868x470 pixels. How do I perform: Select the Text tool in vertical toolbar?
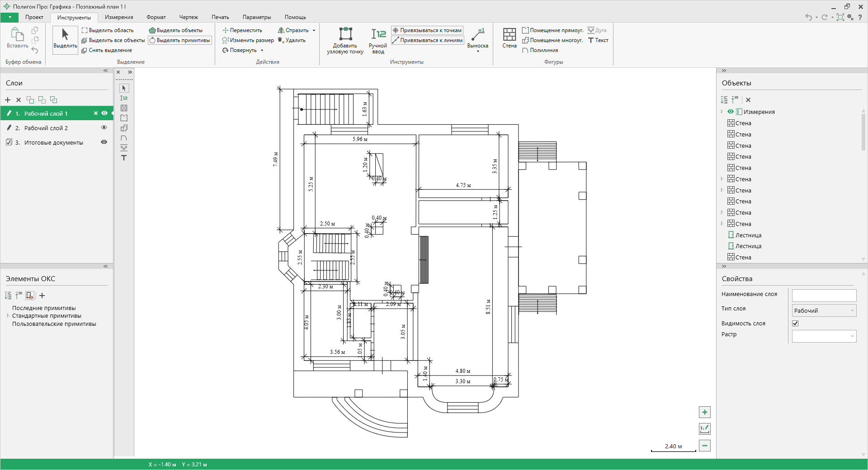124,158
